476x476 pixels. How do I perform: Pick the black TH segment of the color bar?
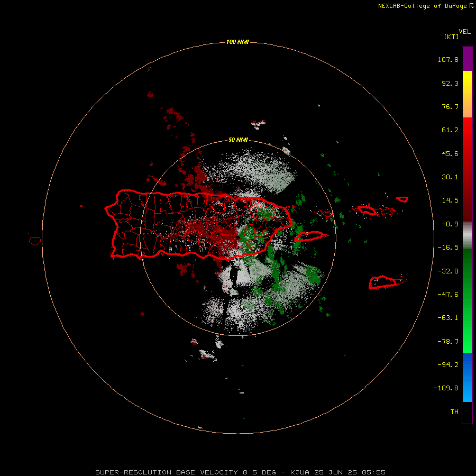(x=467, y=412)
